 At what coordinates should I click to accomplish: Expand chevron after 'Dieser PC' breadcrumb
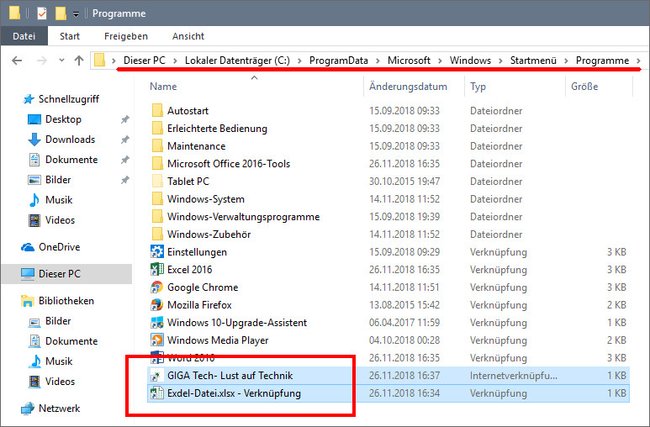coord(175,61)
